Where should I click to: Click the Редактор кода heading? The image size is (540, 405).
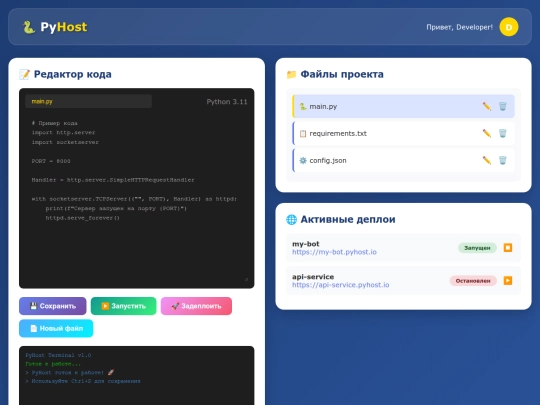click(x=73, y=74)
